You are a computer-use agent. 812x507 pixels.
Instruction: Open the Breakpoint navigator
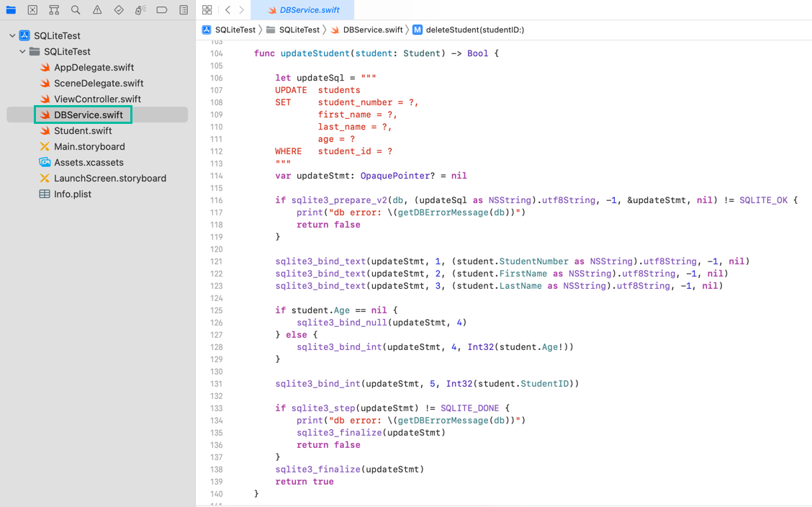tap(161, 10)
